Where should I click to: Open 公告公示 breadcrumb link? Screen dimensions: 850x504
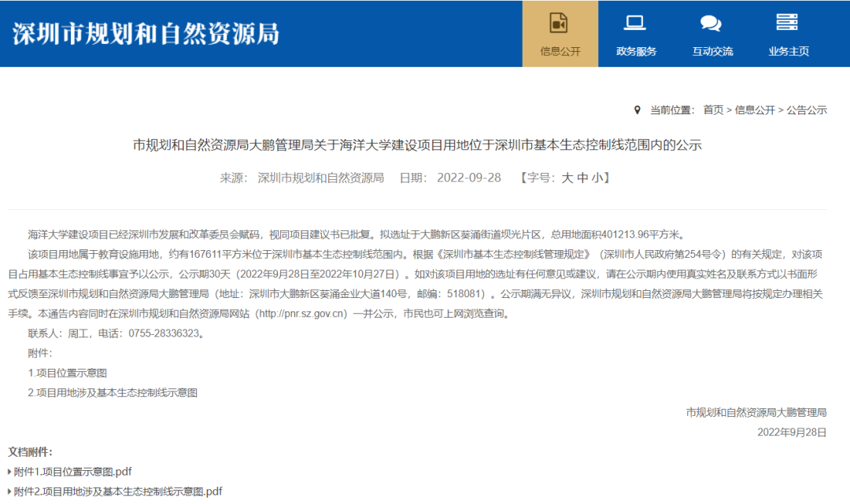[807, 110]
